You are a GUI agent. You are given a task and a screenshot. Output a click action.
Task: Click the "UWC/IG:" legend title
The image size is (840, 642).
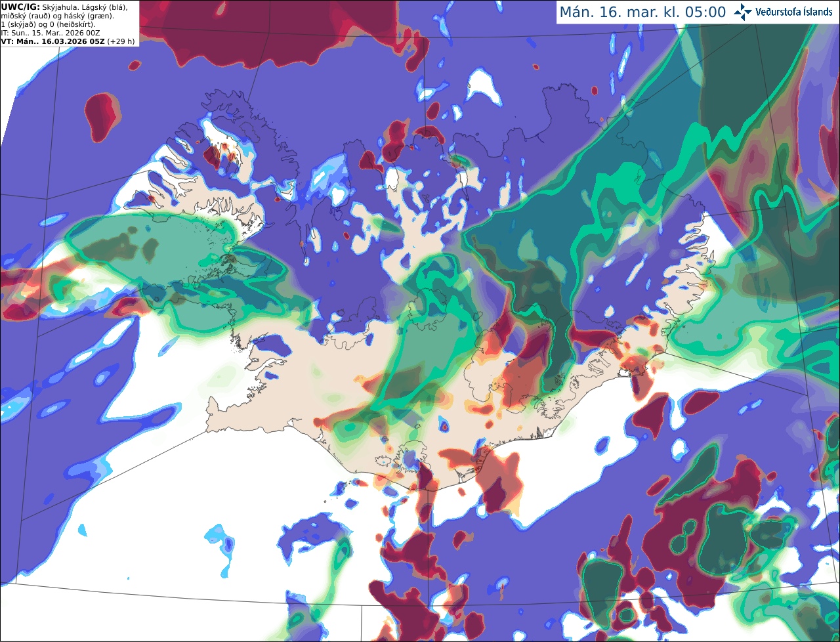pyautogui.click(x=19, y=7)
